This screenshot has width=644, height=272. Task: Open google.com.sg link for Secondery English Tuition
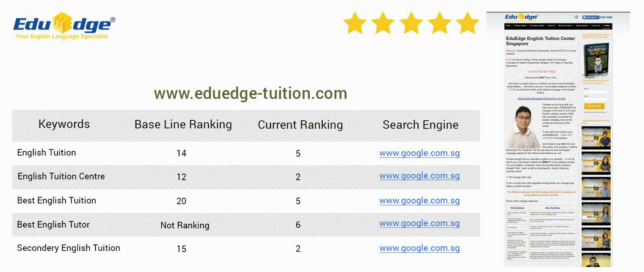[419, 248]
